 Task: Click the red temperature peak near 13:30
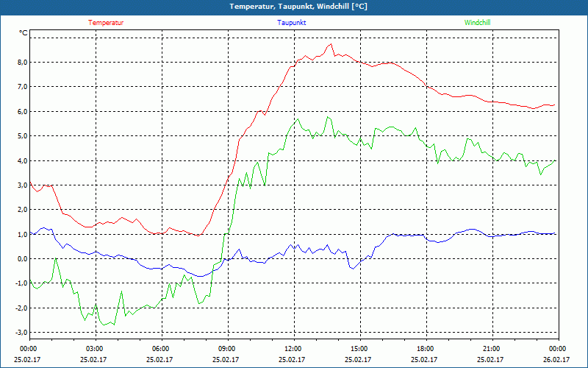(331, 44)
